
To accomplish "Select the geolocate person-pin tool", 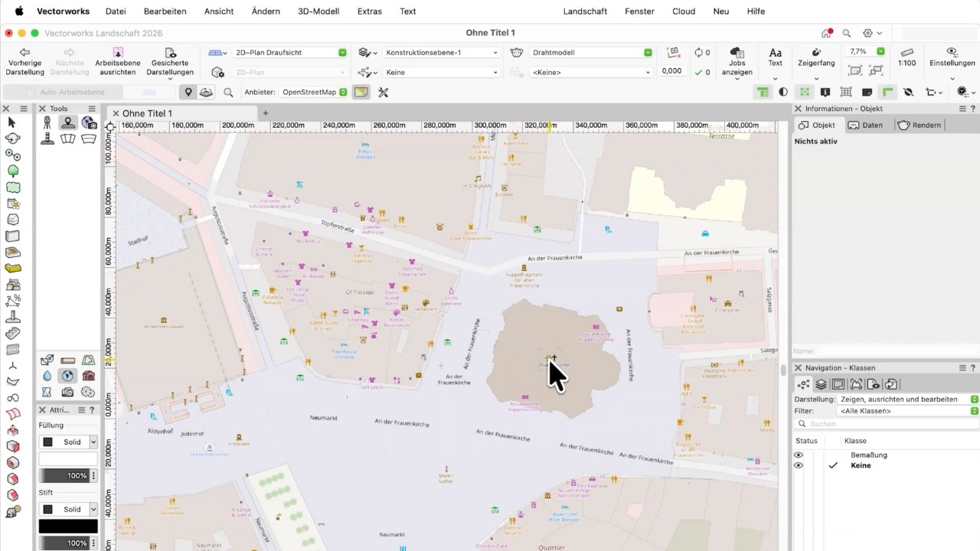I will [x=69, y=122].
